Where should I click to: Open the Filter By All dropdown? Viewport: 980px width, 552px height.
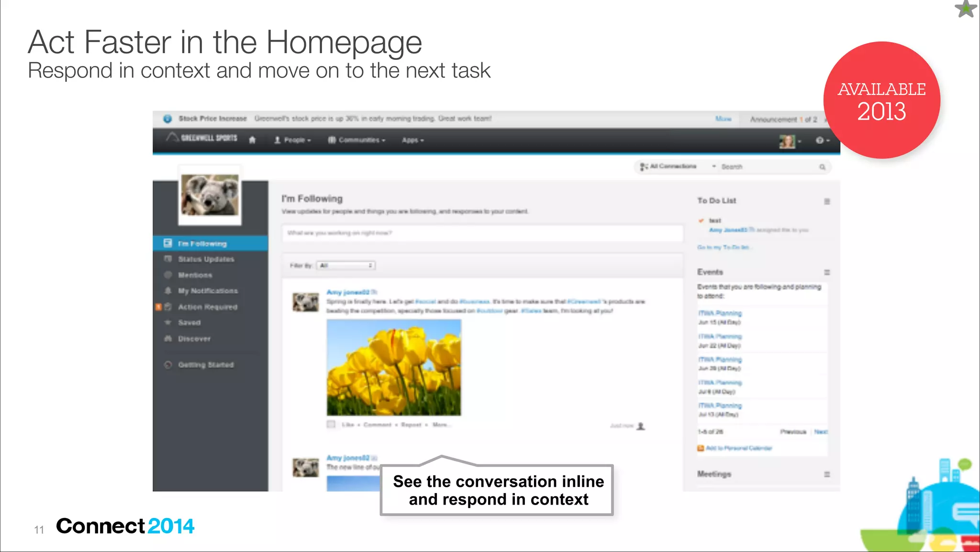coord(346,265)
